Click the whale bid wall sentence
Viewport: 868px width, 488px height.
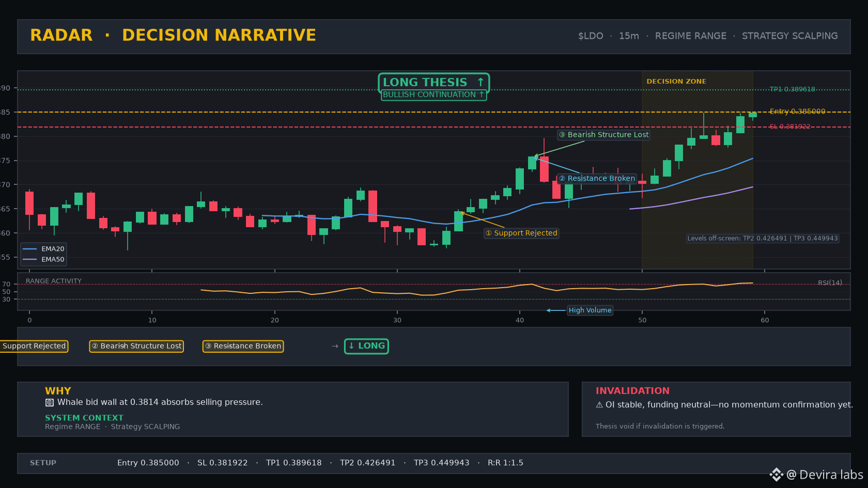tap(160, 402)
